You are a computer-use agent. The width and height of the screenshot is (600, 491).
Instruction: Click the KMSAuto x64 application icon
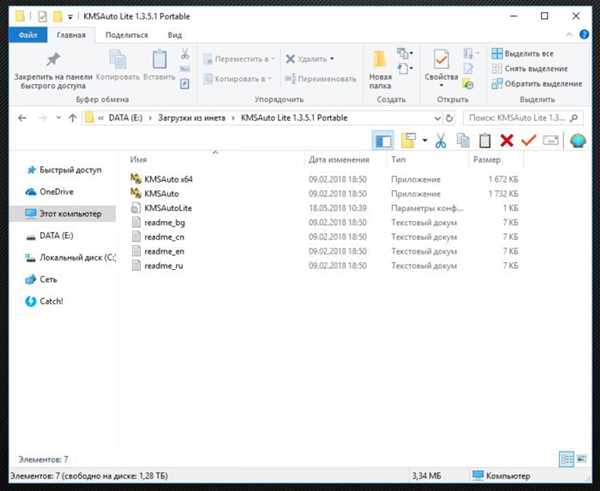tap(136, 179)
